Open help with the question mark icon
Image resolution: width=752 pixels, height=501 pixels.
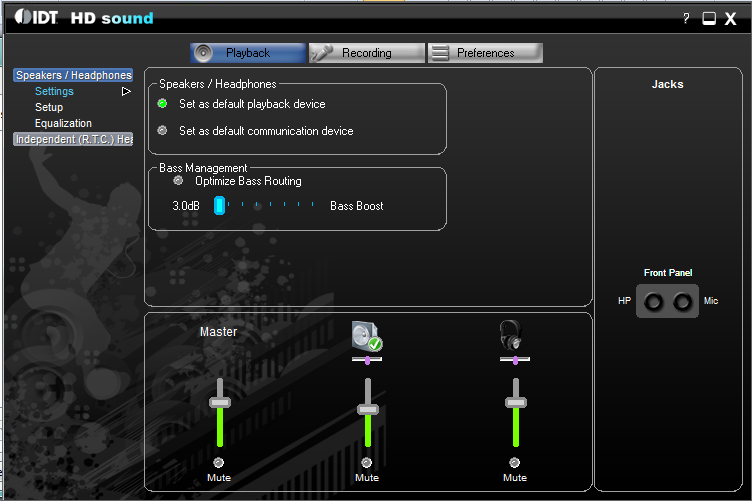[686, 19]
